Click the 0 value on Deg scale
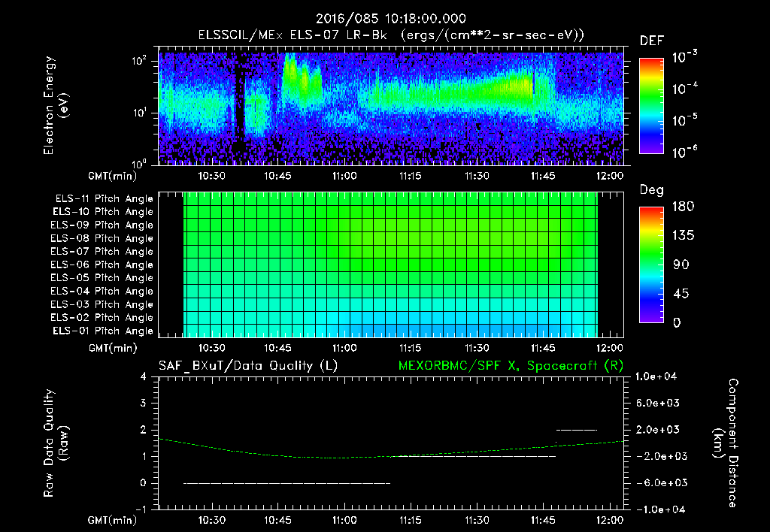770x532 pixels. point(678,323)
